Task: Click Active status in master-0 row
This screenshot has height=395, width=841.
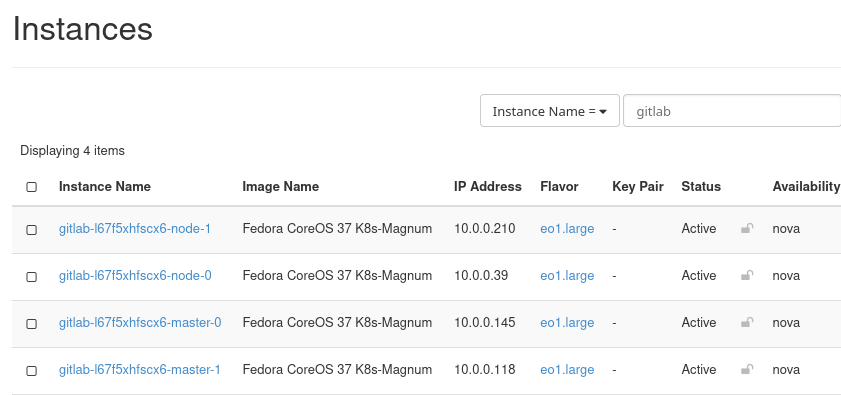Action: [698, 323]
